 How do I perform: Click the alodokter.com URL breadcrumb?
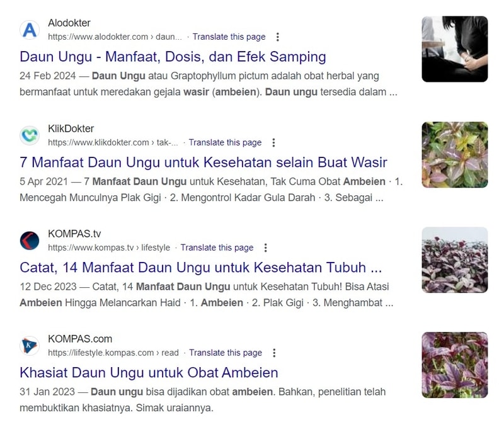tap(115, 37)
